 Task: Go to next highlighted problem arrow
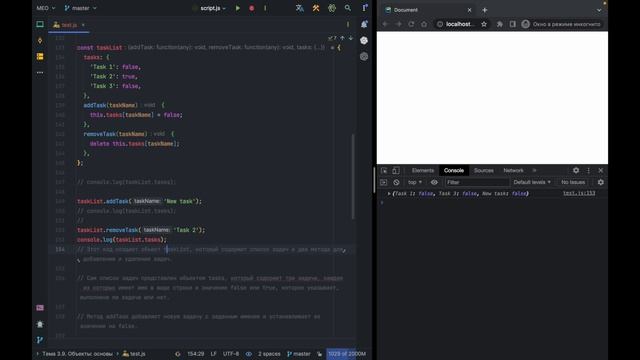tap(351, 38)
